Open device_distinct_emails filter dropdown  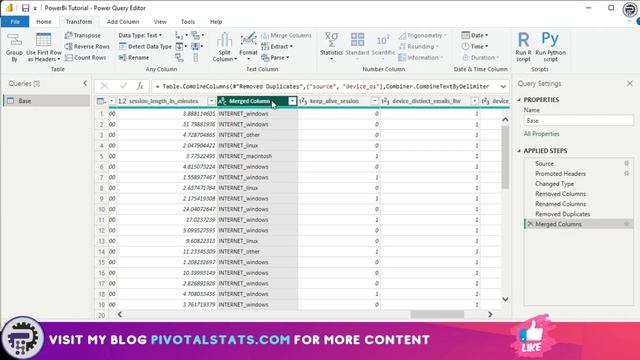click(475, 101)
